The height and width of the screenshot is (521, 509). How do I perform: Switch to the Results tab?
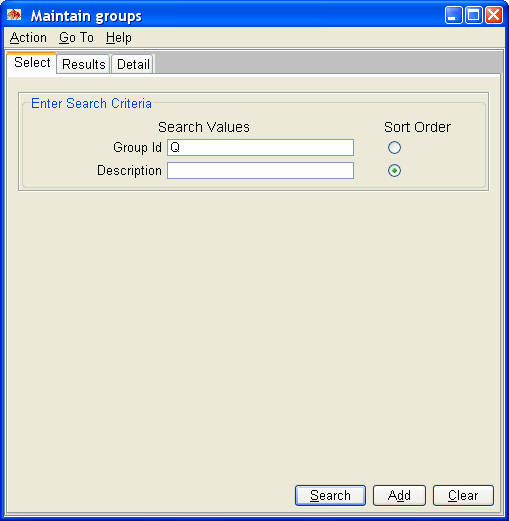[x=84, y=64]
